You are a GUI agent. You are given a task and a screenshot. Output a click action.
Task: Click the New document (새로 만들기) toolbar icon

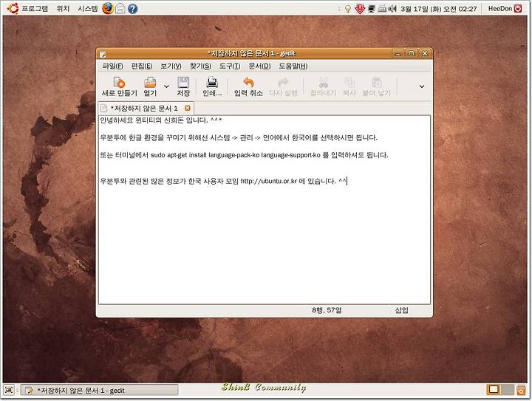pos(119,83)
